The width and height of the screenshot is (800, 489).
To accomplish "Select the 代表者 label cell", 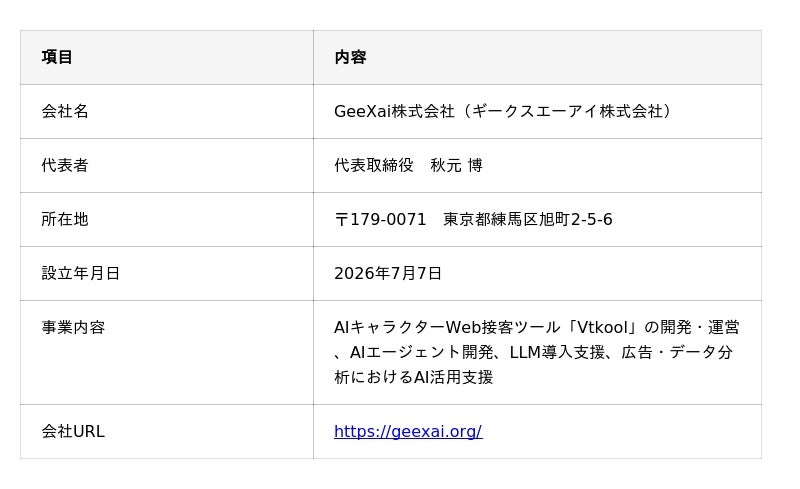I will [x=167, y=165].
